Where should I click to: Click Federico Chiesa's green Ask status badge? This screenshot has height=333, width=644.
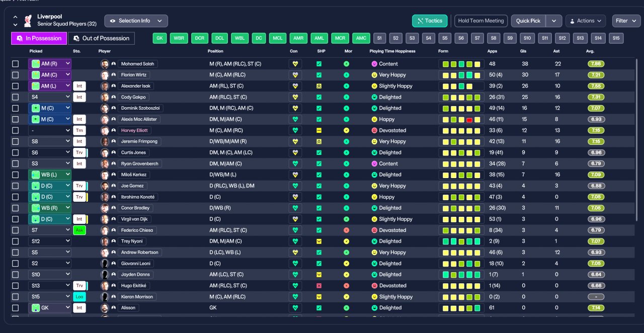pyautogui.click(x=79, y=230)
